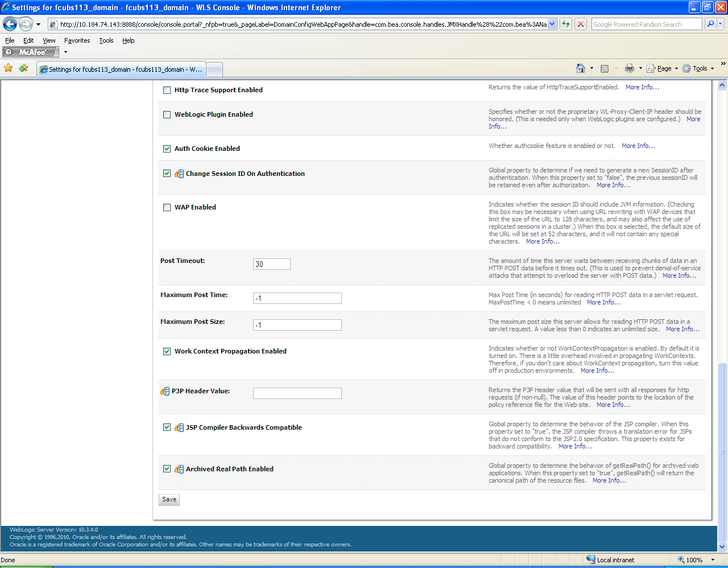The height and width of the screenshot is (568, 728).
Task: Open the Print options dropdown arrow
Action: point(640,68)
